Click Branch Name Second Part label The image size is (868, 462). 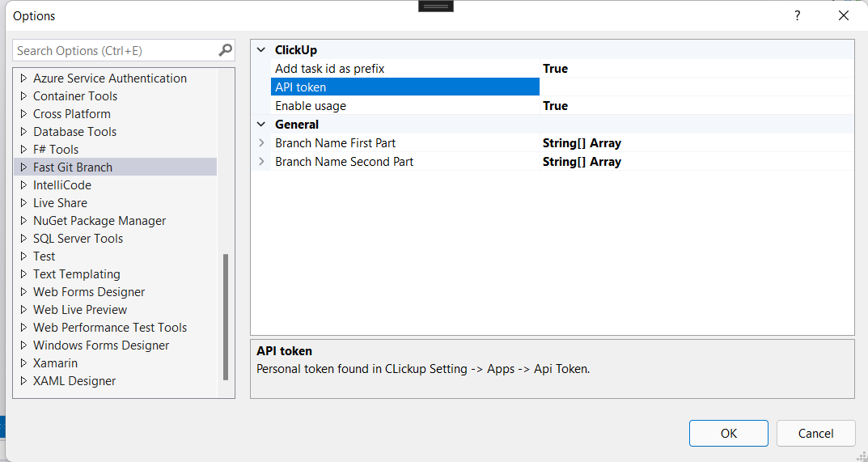[x=345, y=162]
